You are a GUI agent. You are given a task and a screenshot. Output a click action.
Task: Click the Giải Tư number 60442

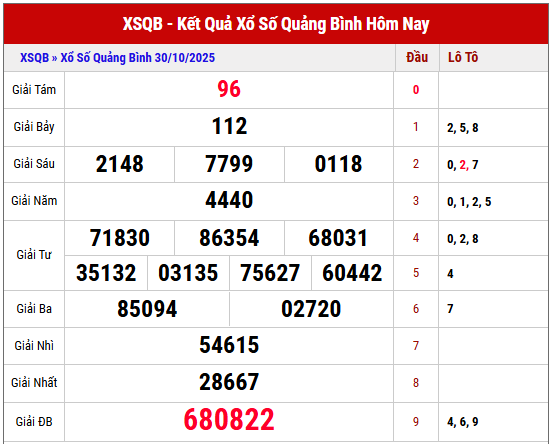point(352,273)
